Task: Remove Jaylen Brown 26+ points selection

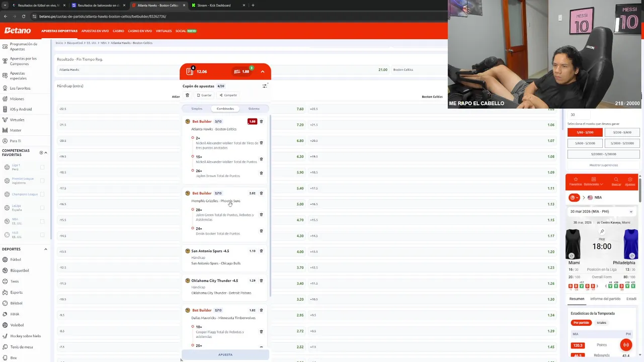Action: [261, 173]
